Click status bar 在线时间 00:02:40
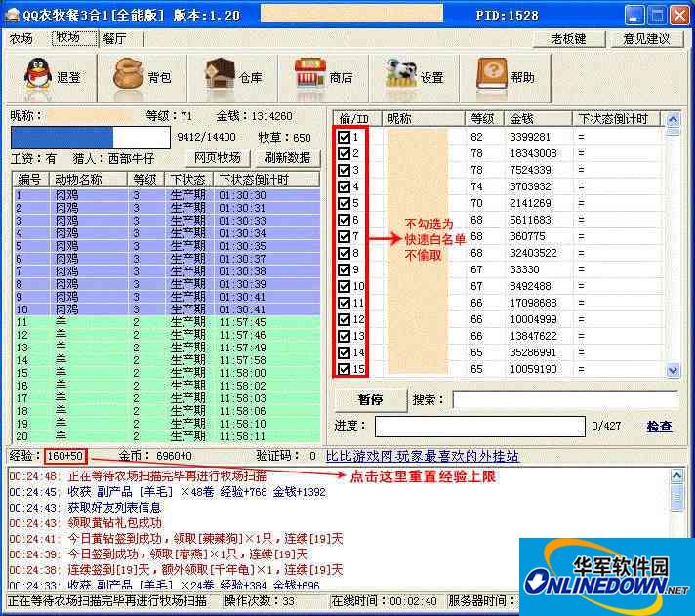Screen dimensions: 695x616 coord(384,601)
